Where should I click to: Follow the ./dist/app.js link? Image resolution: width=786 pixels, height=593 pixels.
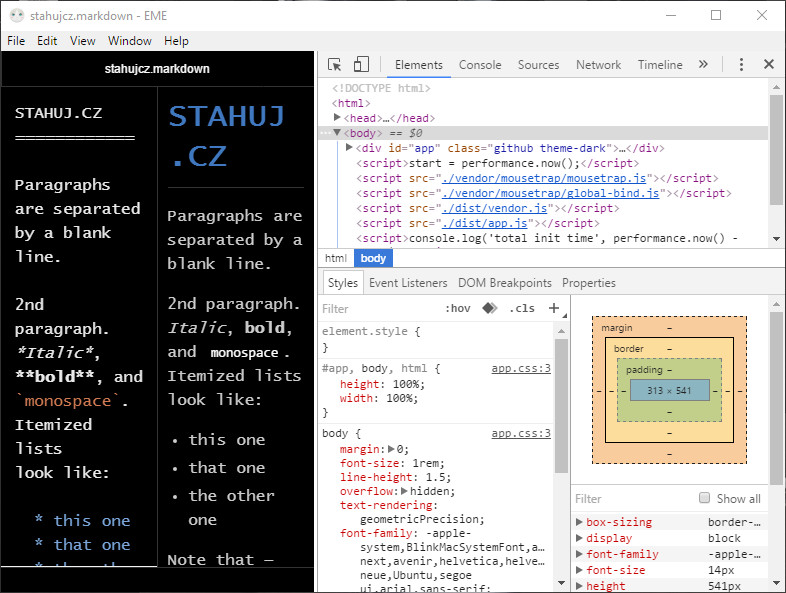pyautogui.click(x=484, y=223)
